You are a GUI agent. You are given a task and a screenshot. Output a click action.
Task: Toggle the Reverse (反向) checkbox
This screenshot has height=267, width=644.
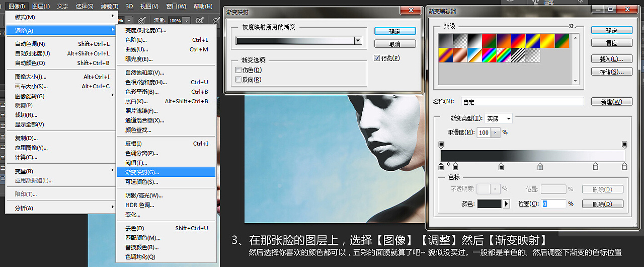coord(238,80)
